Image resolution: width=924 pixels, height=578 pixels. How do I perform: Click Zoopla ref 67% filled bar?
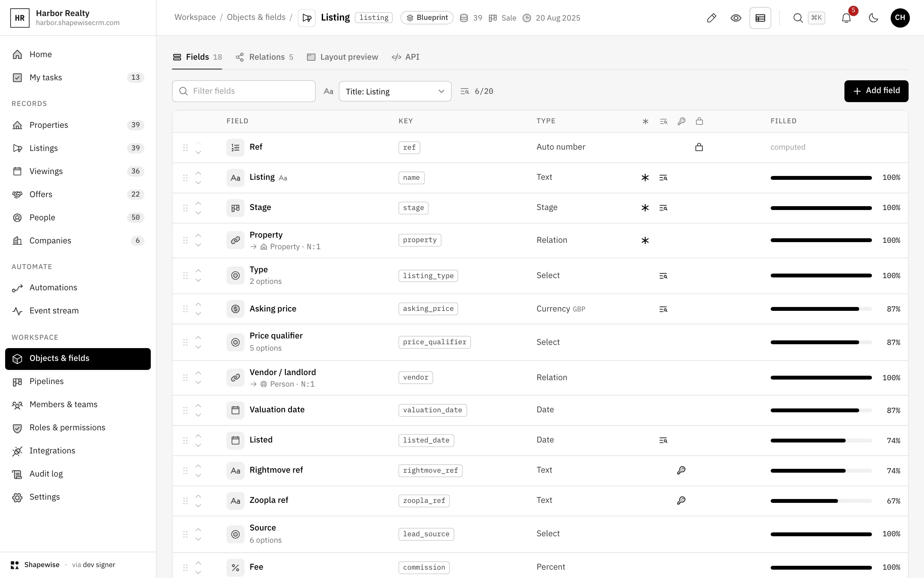(x=821, y=501)
